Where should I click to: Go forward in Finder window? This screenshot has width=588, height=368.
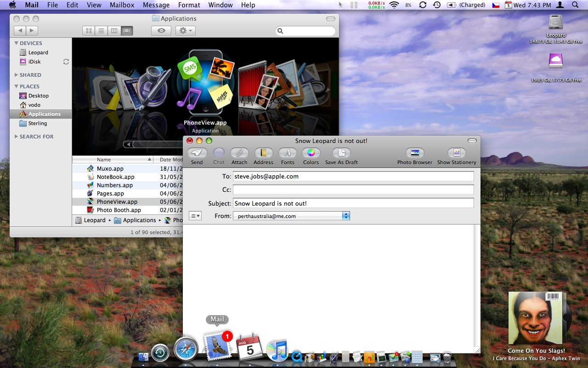coord(32,31)
